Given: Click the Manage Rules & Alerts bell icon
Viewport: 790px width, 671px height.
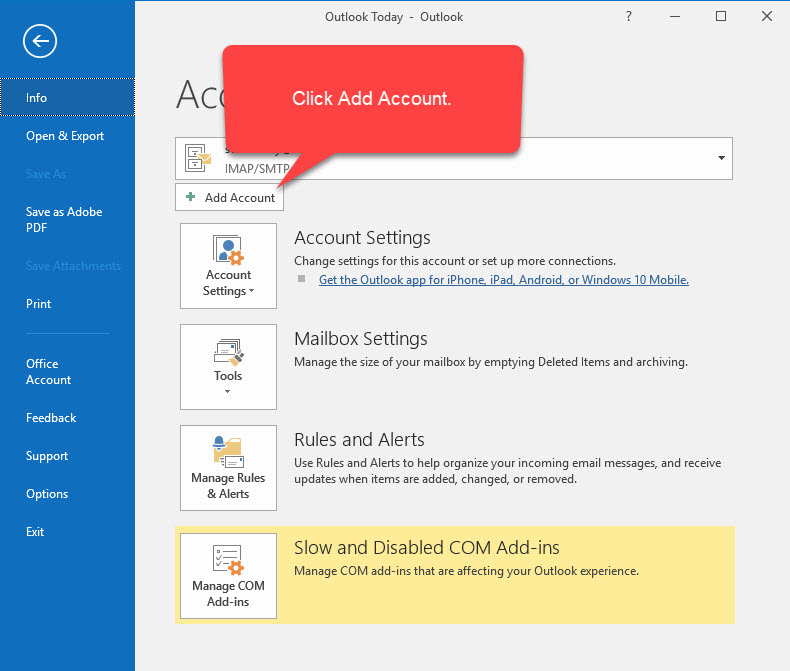Looking at the screenshot, I should [x=228, y=452].
